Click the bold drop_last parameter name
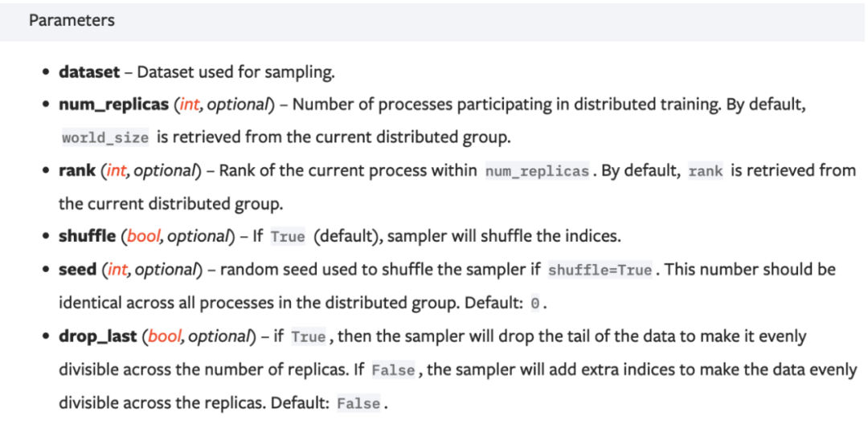This screenshot has width=868, height=428. [98, 336]
